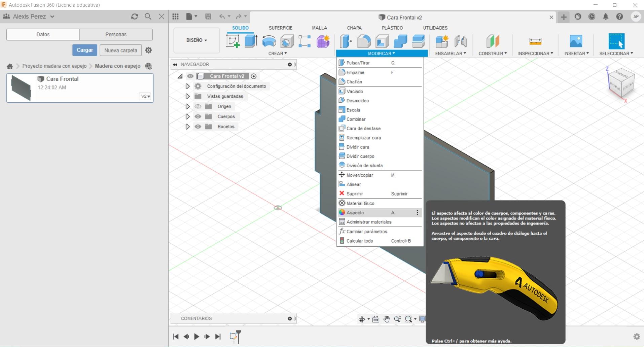The width and height of the screenshot is (644, 347).
Task: Select the Fillet toolbar icon
Action: 364,41
